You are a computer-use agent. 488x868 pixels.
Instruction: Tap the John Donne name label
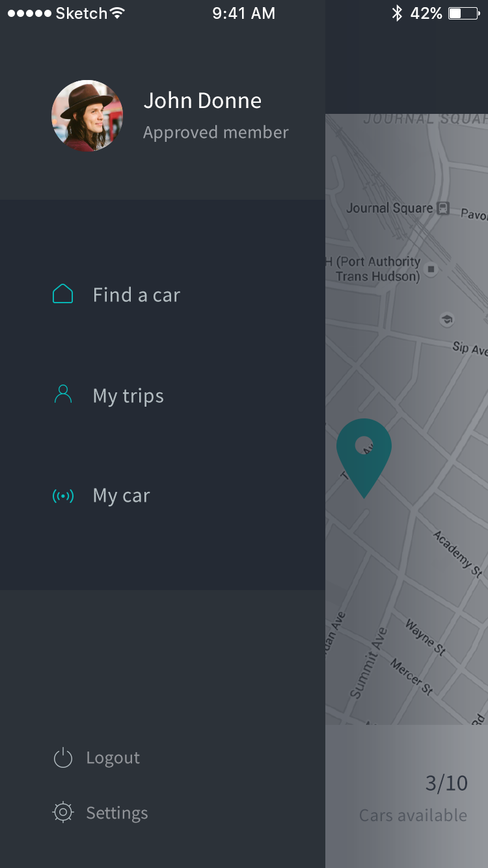click(x=202, y=101)
